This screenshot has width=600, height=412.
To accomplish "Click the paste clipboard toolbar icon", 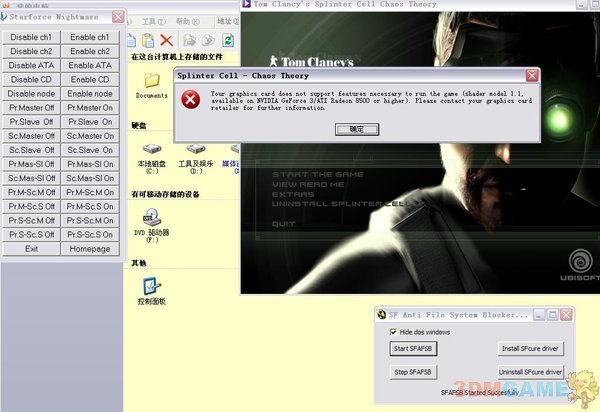I will click(x=147, y=41).
